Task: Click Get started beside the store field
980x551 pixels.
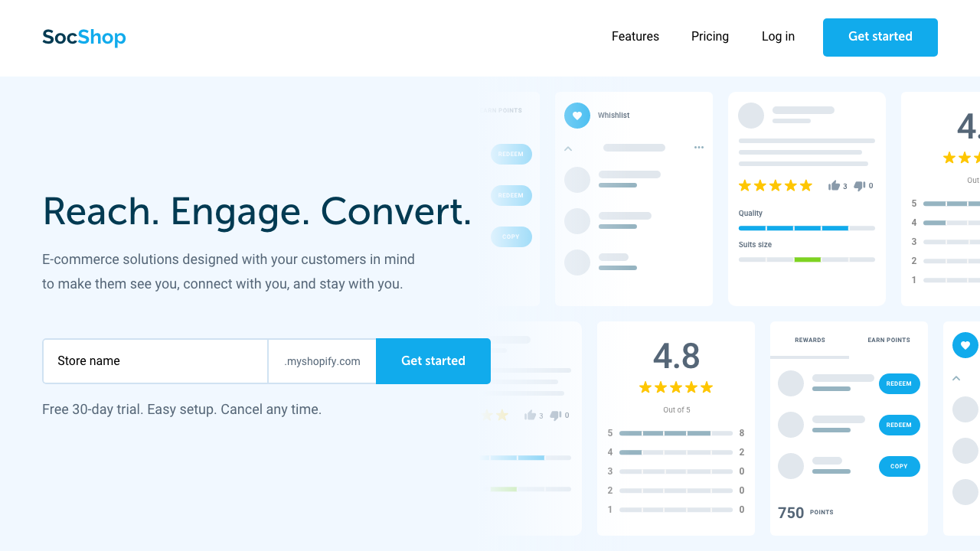Action: point(433,361)
